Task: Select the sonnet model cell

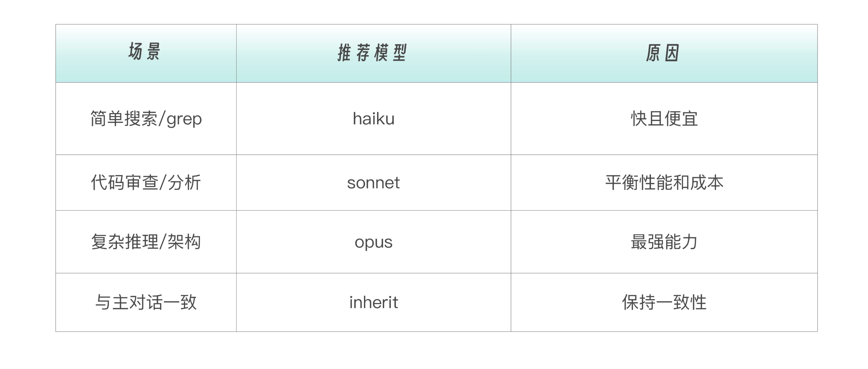Action: [373, 183]
